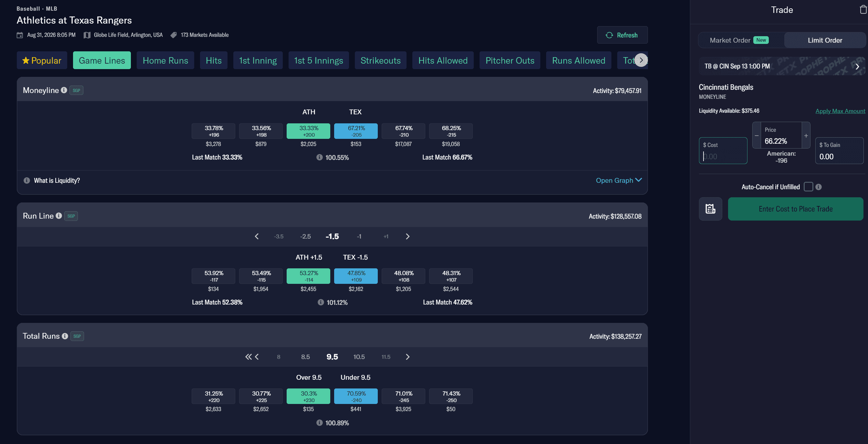Expand Open Graph for Moneyline
Image resolution: width=868 pixels, height=444 pixels.
click(619, 181)
